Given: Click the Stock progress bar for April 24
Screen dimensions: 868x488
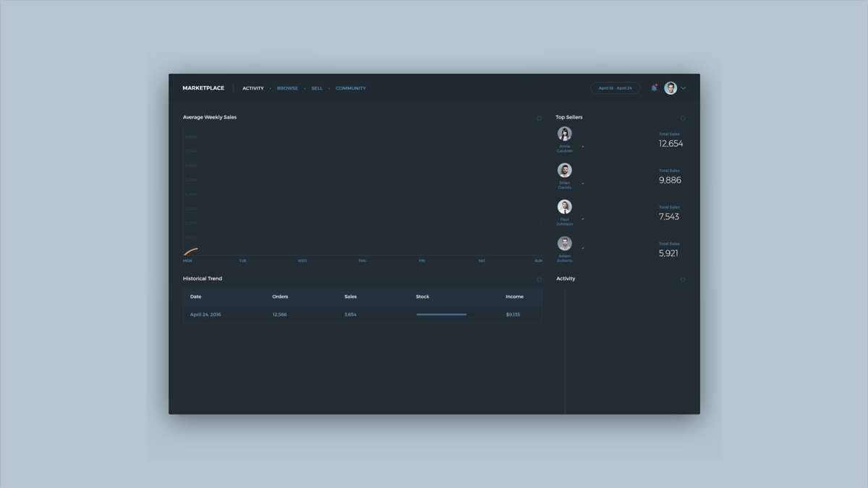Looking at the screenshot, I should [x=441, y=314].
